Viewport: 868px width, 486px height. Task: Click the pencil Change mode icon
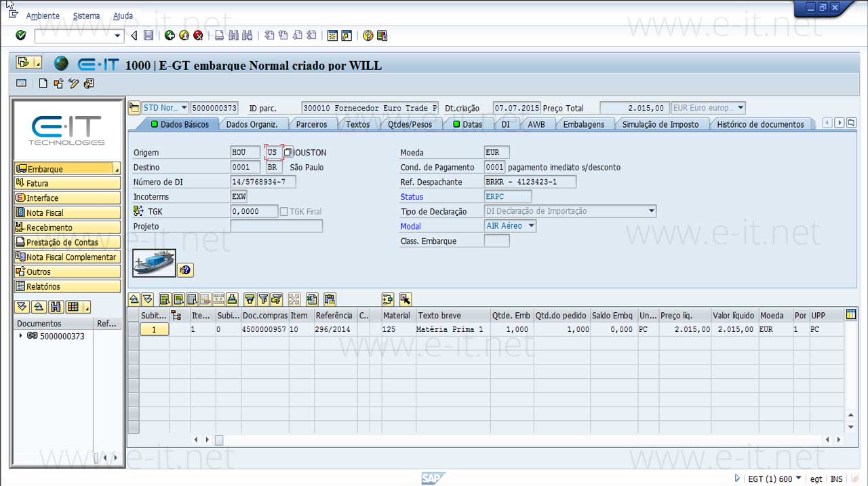point(73,83)
